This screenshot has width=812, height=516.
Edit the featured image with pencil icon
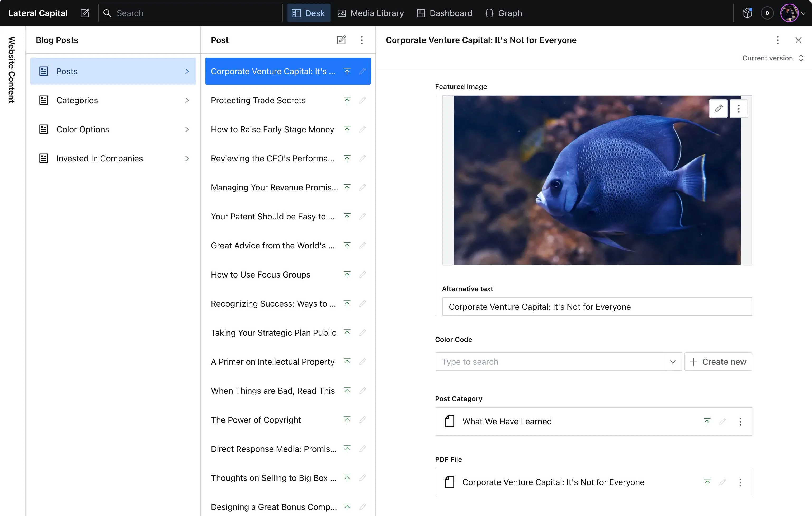[x=718, y=109]
